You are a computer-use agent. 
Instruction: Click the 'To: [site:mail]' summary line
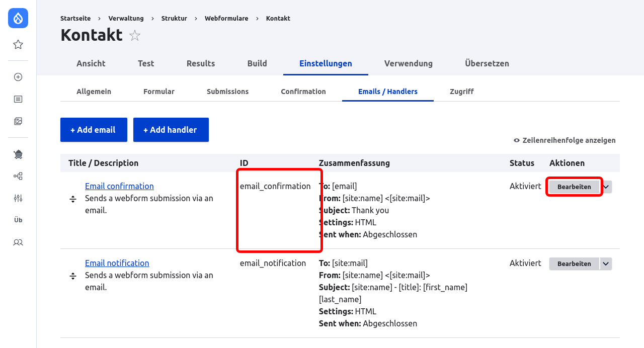tap(343, 263)
